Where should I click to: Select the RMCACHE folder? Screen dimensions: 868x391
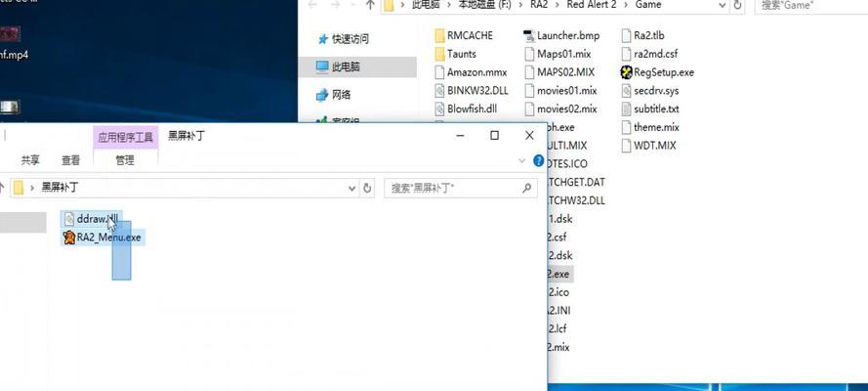(464, 35)
